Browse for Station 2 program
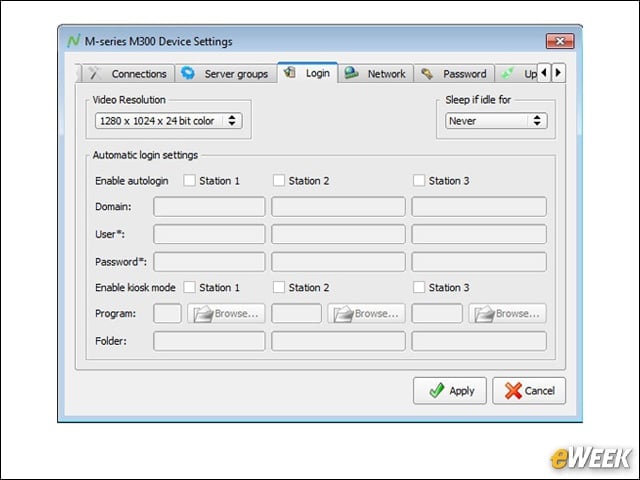This screenshot has height=480, width=640. point(366,313)
